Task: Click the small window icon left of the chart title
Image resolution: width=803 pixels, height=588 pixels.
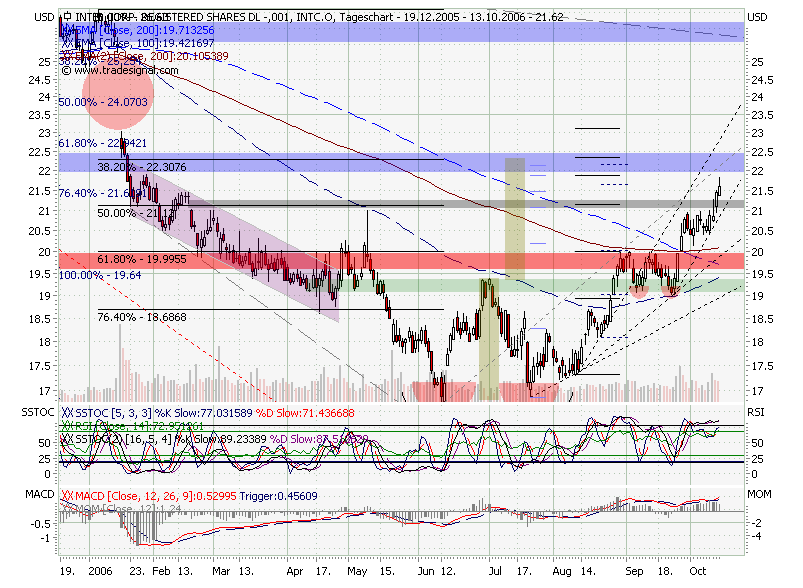Action: [x=59, y=17]
